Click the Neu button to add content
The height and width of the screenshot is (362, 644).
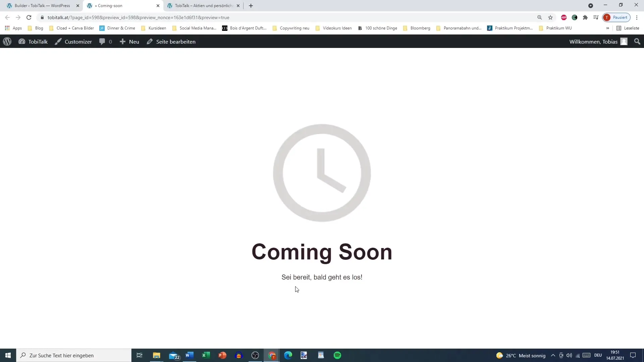pos(129,42)
